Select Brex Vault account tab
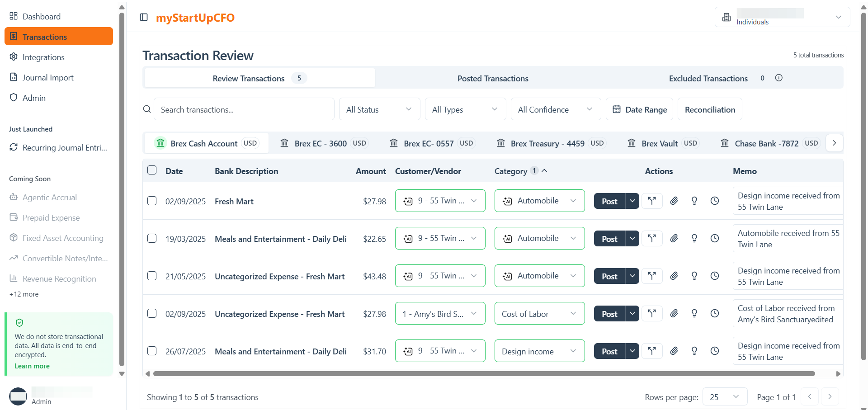868x410 pixels. (x=663, y=143)
